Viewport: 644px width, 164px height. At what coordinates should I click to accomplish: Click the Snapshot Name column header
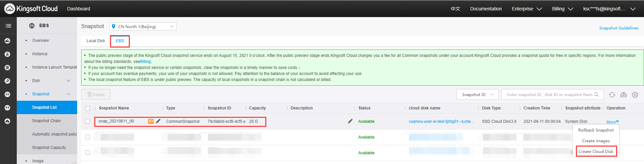114,108
